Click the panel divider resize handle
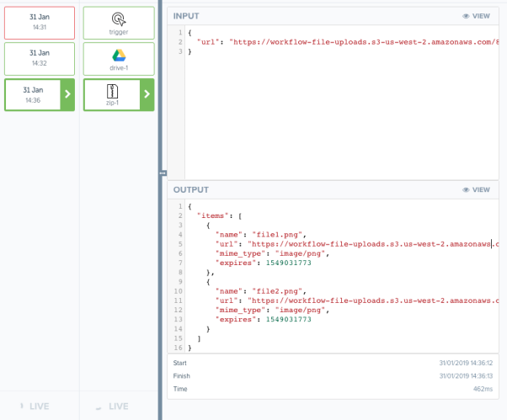The width and height of the screenshot is (507, 420). pos(162,173)
